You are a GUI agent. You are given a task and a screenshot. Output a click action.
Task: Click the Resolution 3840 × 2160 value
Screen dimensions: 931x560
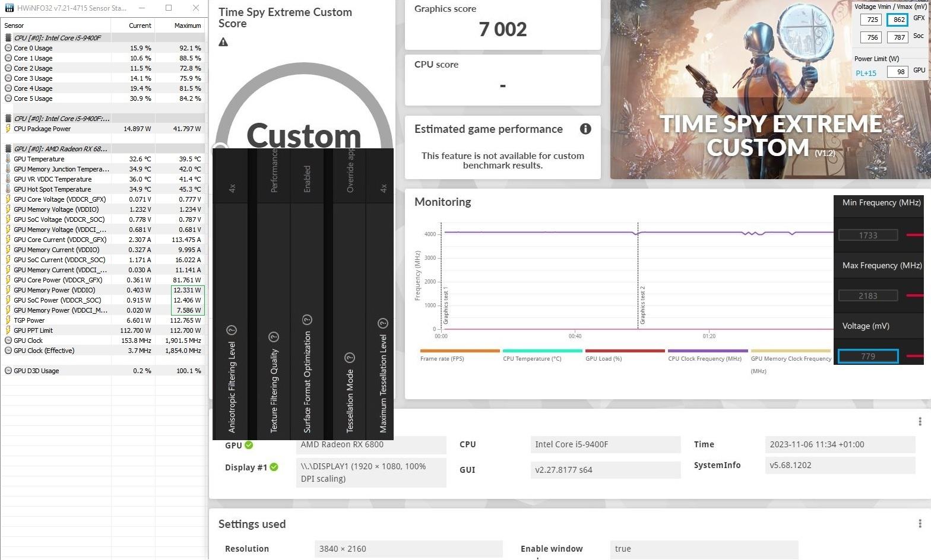[x=408, y=549]
